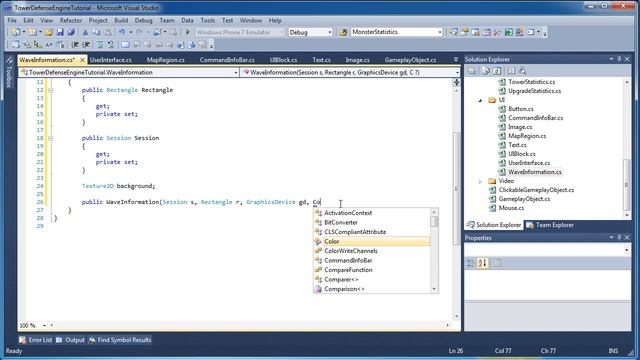The height and width of the screenshot is (360, 640).
Task: Cut selection with the scissors icon
Action: [x=85, y=32]
